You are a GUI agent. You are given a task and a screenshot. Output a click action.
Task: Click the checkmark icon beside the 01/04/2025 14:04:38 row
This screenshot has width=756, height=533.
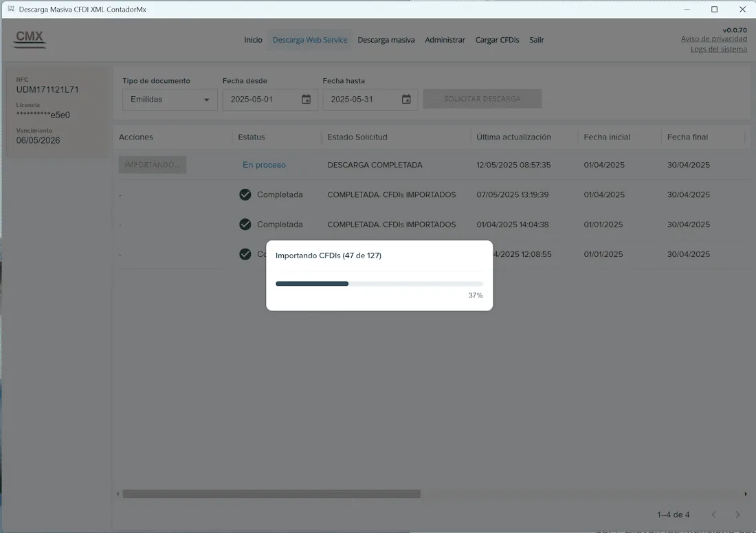pyautogui.click(x=245, y=225)
